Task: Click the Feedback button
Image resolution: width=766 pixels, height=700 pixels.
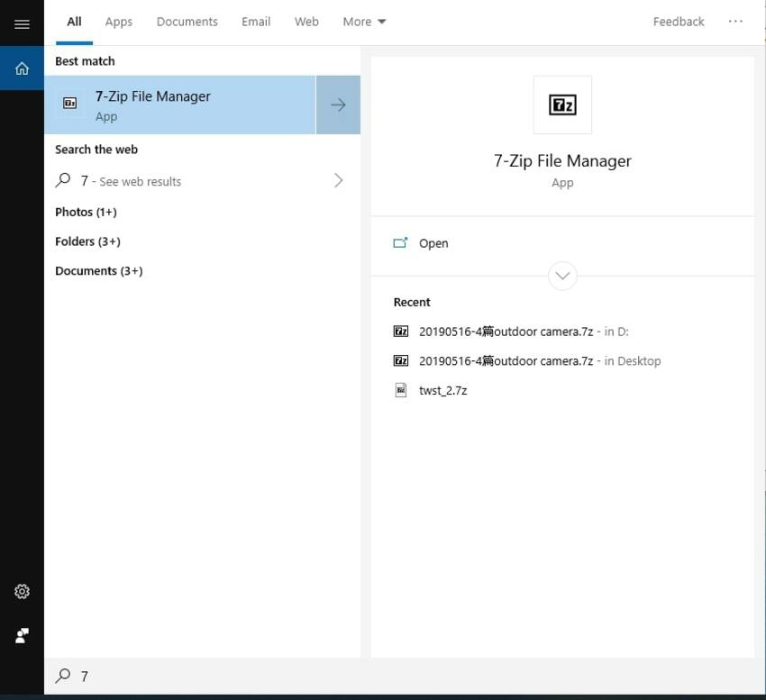Action: [x=679, y=22]
